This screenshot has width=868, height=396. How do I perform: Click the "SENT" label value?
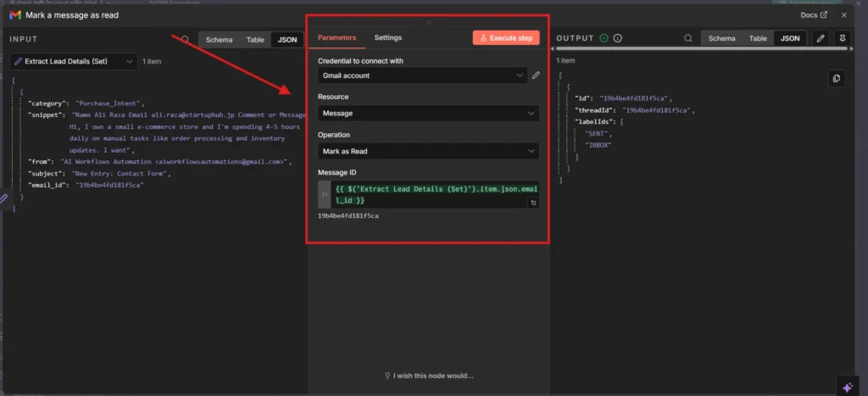tap(596, 133)
